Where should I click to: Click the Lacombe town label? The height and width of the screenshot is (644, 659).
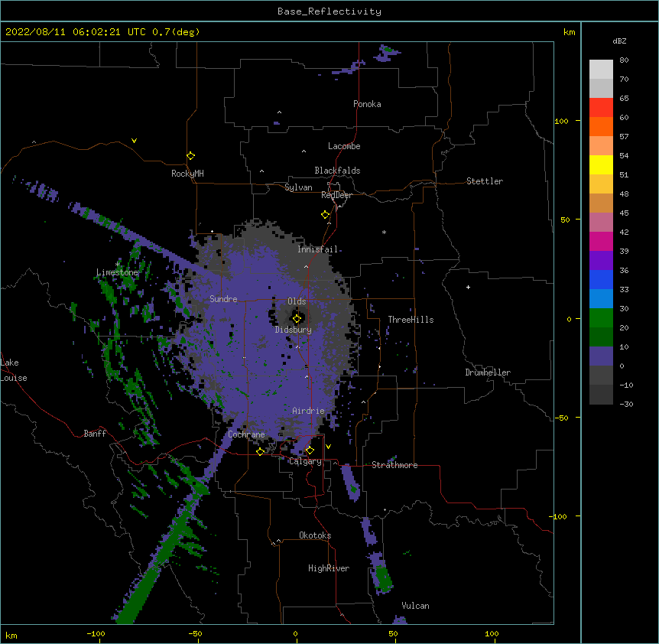click(344, 146)
